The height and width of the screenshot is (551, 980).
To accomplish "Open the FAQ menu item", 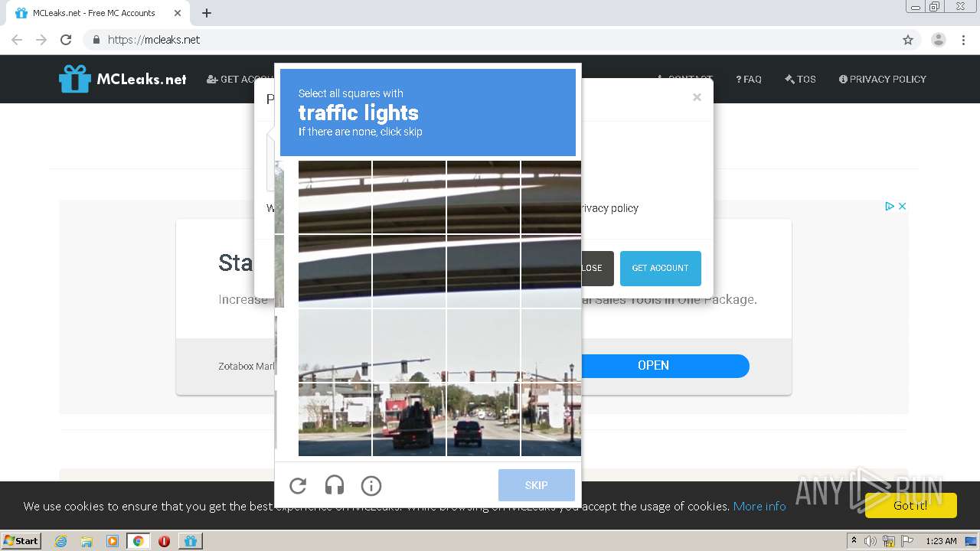I will tap(749, 79).
